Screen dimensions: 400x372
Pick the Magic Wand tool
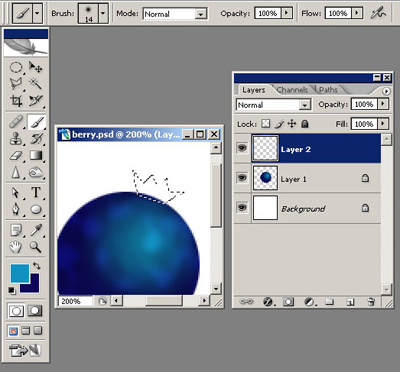(36, 83)
